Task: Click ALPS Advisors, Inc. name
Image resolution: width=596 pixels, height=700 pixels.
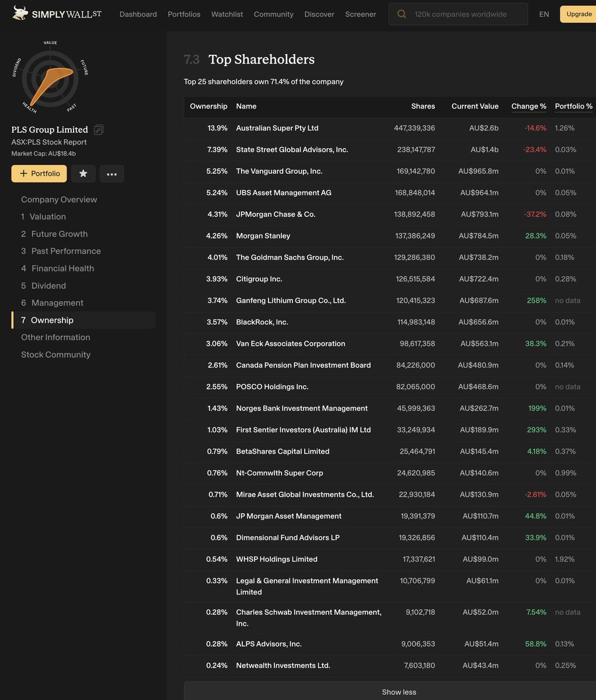Action: tap(269, 644)
